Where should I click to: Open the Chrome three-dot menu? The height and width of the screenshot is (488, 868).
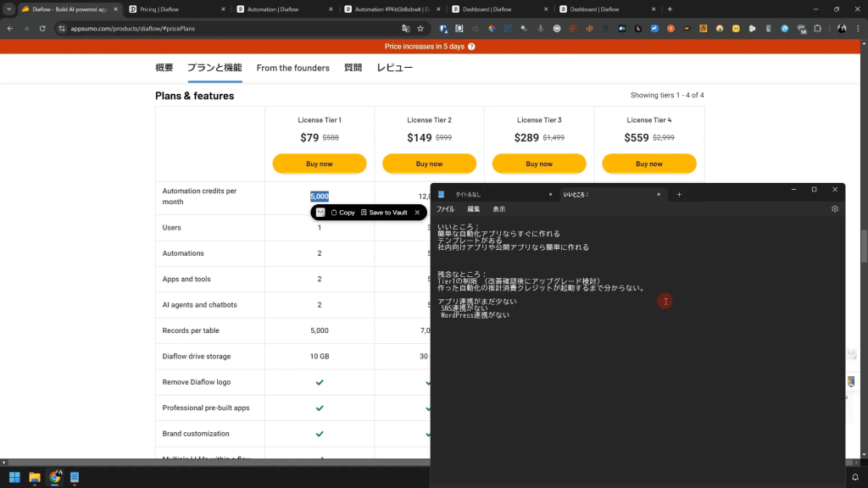[858, 28]
